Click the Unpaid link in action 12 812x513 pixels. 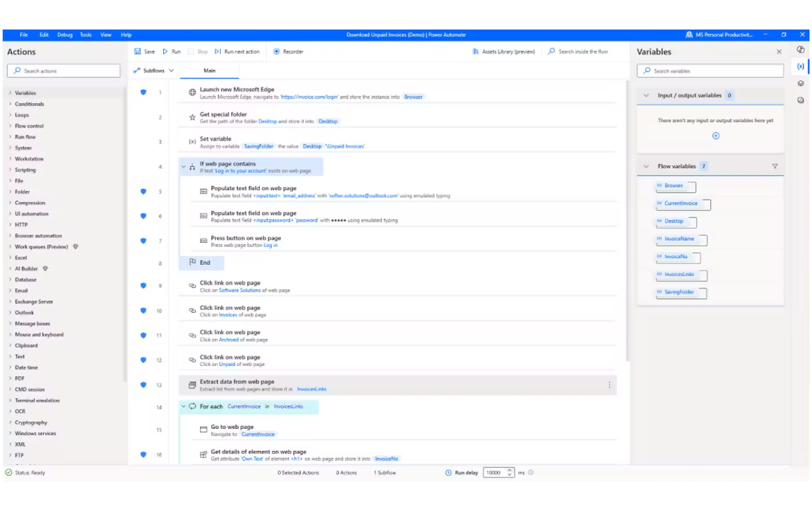pos(227,365)
